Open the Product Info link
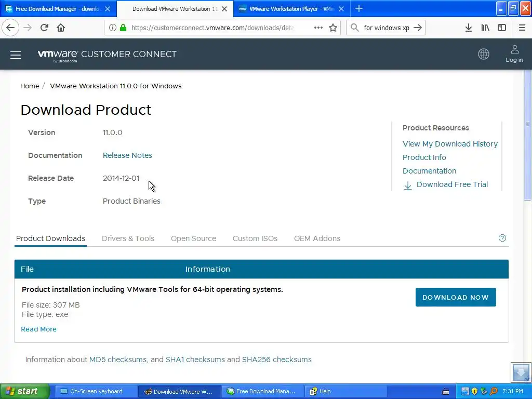The image size is (532, 399). coord(424,157)
